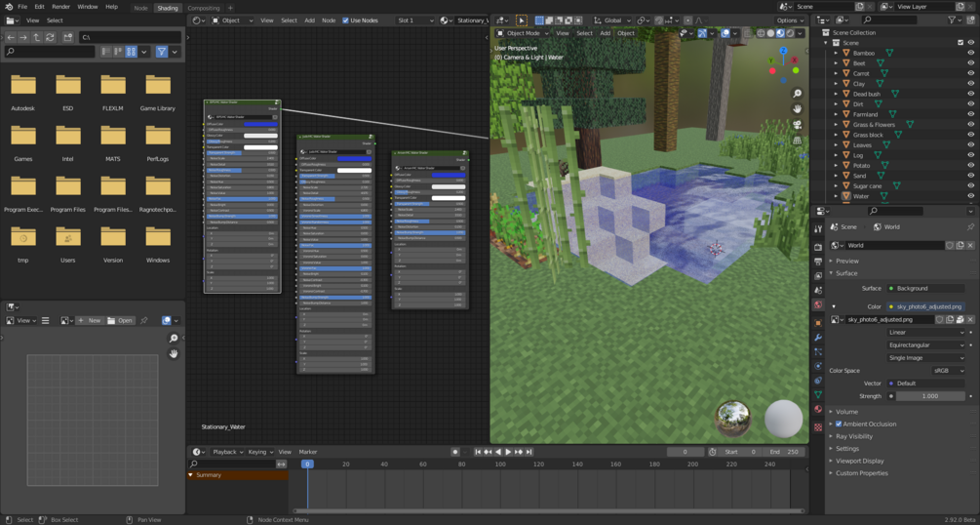Open Object Data properties green triangle tab
980x525 pixels.
click(818, 395)
